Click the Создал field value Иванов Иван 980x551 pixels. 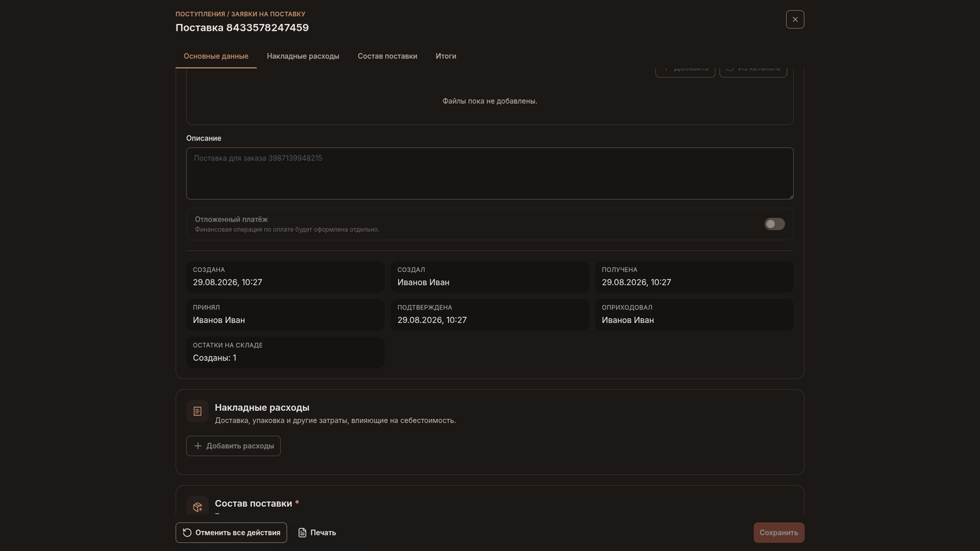423,282
